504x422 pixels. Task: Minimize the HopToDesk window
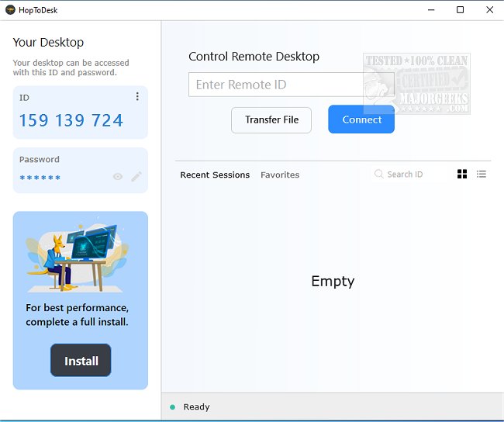click(431, 10)
